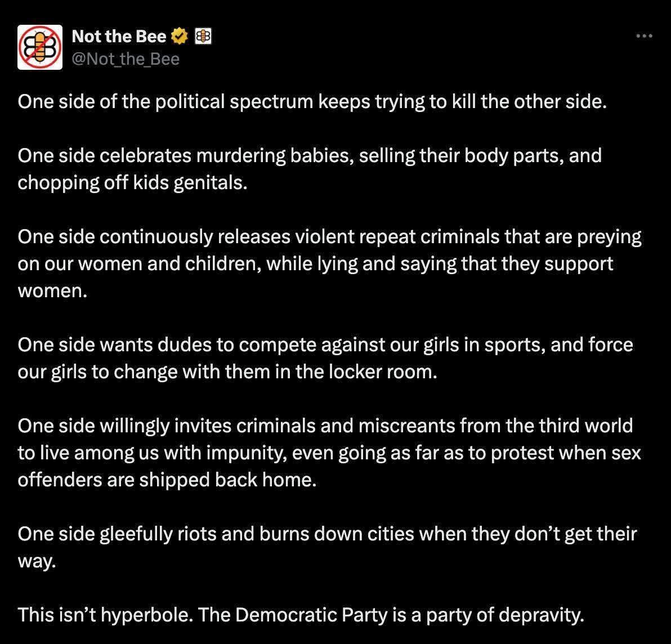Viewport: 671px width, 644px height.
Task: Click the line beginning "One side celebrates"
Action: 310,155
